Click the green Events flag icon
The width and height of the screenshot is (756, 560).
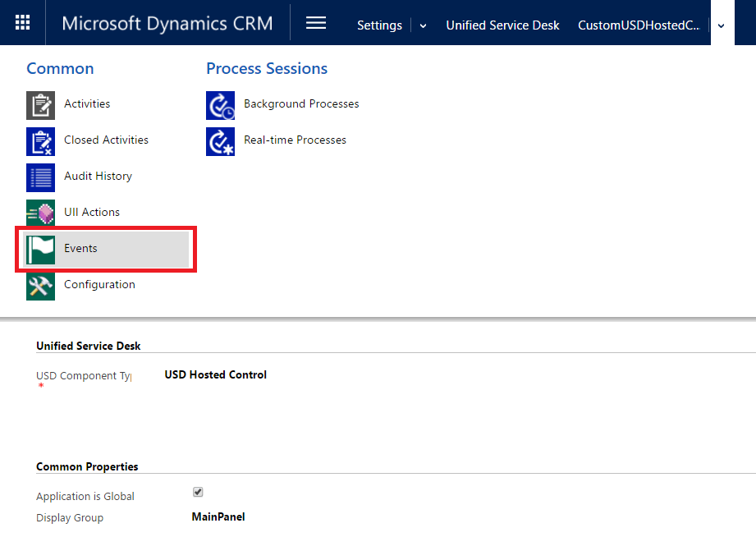pyautogui.click(x=40, y=249)
